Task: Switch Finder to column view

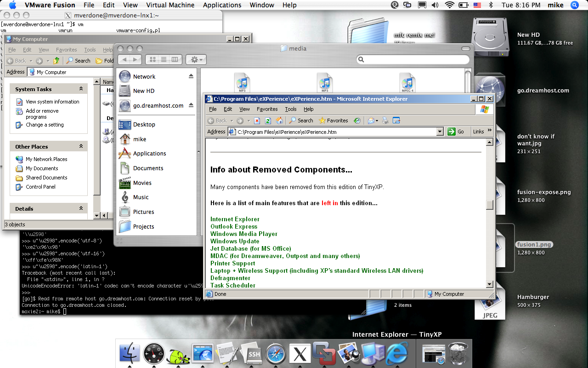Action: pos(175,59)
